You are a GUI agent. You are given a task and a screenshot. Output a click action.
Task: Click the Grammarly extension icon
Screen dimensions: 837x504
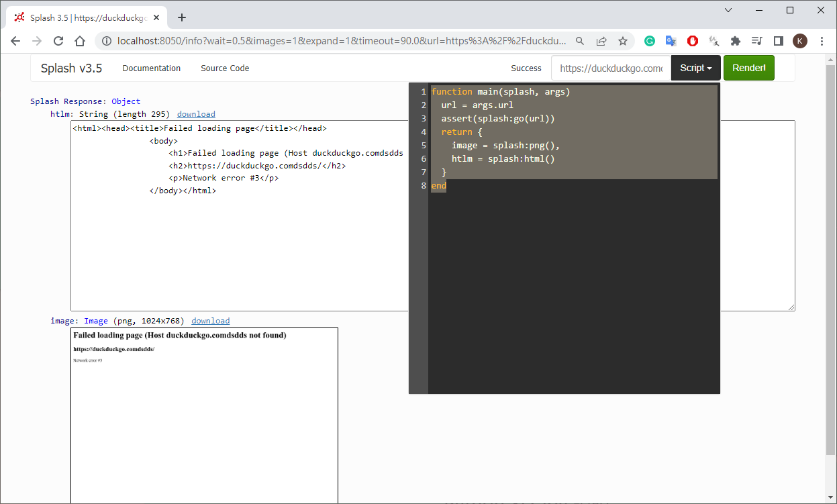[x=650, y=41]
